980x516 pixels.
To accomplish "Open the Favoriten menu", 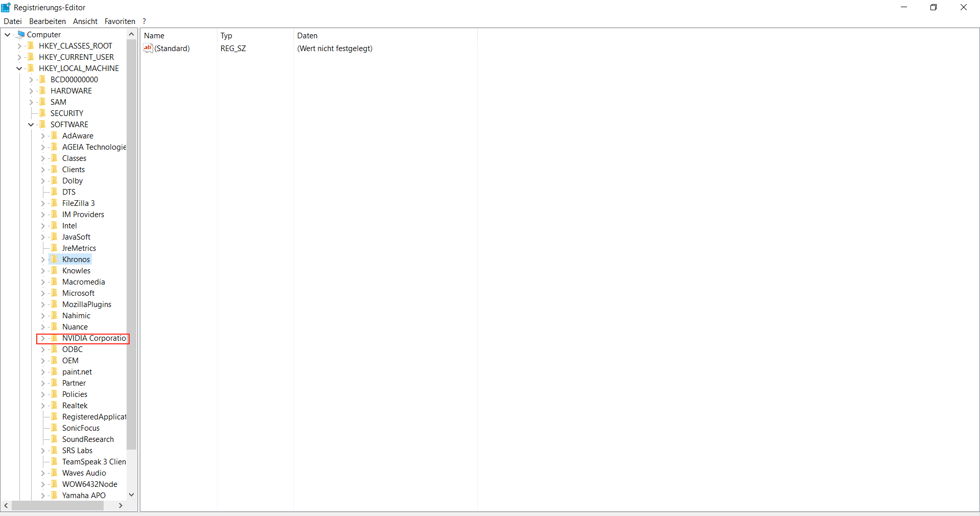I will click(119, 21).
